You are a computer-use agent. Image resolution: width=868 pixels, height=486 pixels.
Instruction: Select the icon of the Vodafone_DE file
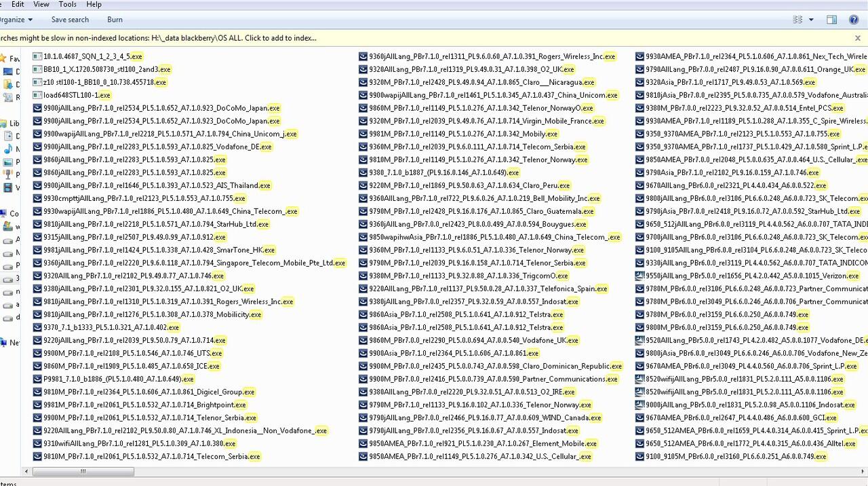[37, 147]
